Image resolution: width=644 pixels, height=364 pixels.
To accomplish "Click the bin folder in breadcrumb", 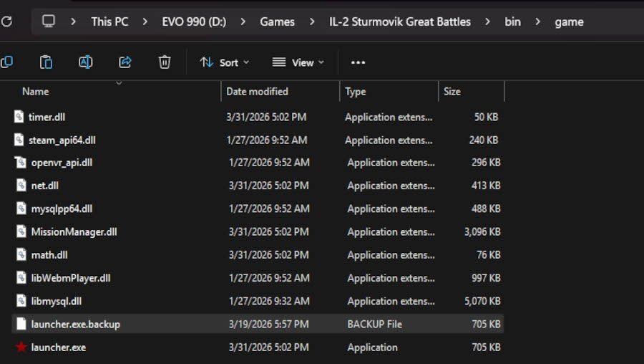I will 512,21.
